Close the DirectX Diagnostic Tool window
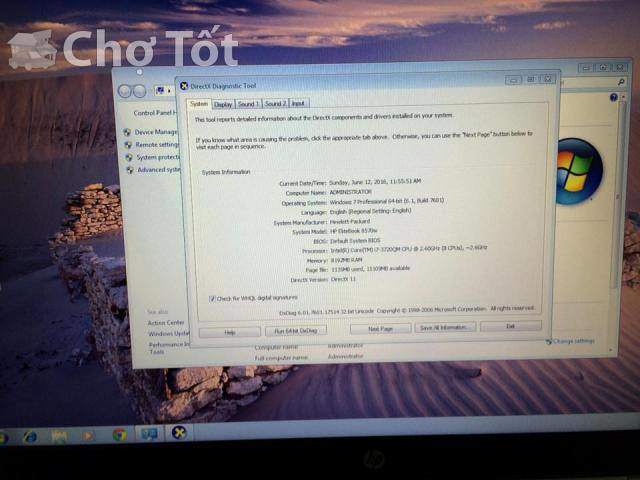The image size is (640, 480). click(x=548, y=78)
